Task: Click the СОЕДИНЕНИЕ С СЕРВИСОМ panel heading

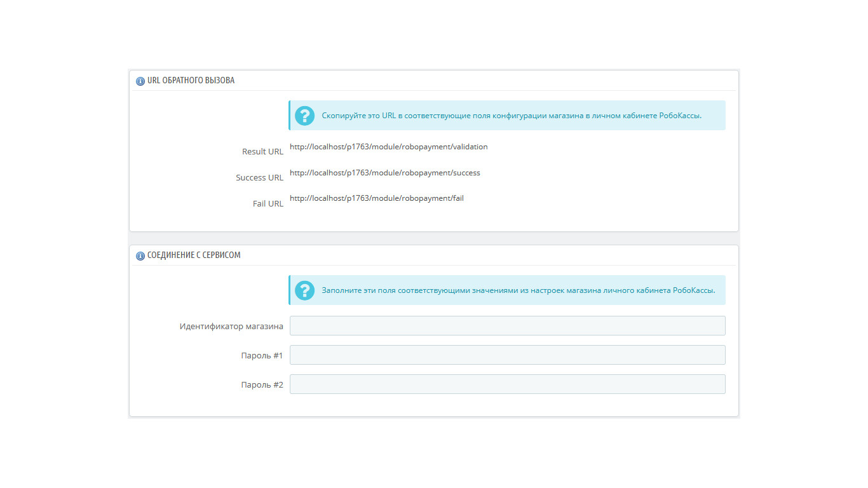Action: [x=194, y=255]
